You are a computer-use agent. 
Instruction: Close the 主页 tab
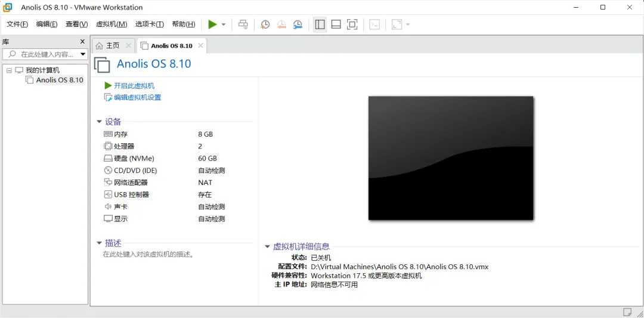click(128, 45)
